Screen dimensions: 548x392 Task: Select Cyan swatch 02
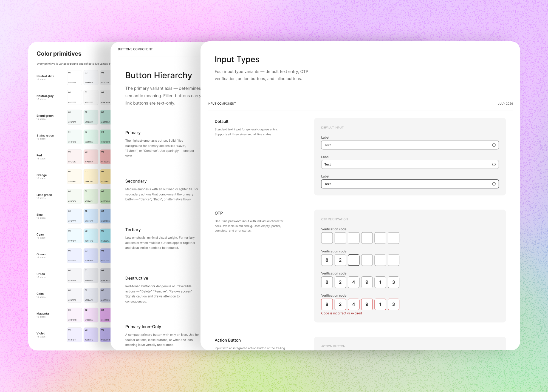point(91,236)
